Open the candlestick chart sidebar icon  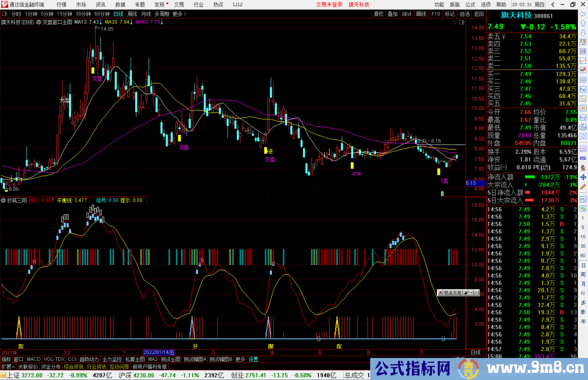[583, 70]
